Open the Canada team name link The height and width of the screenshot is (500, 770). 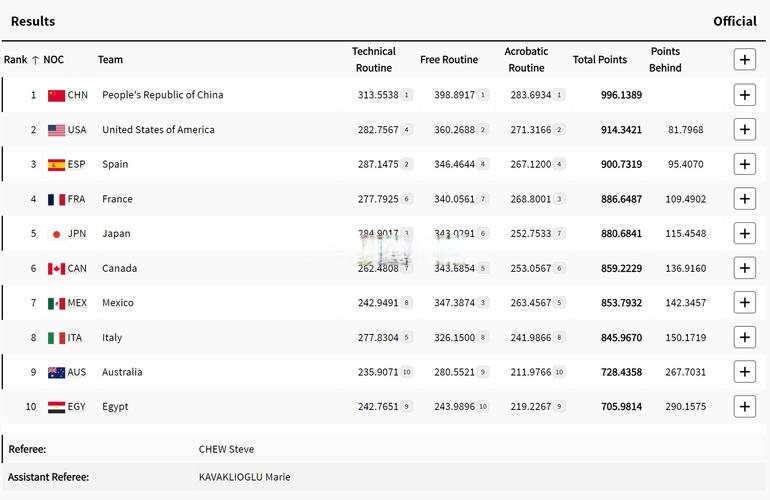coord(119,268)
